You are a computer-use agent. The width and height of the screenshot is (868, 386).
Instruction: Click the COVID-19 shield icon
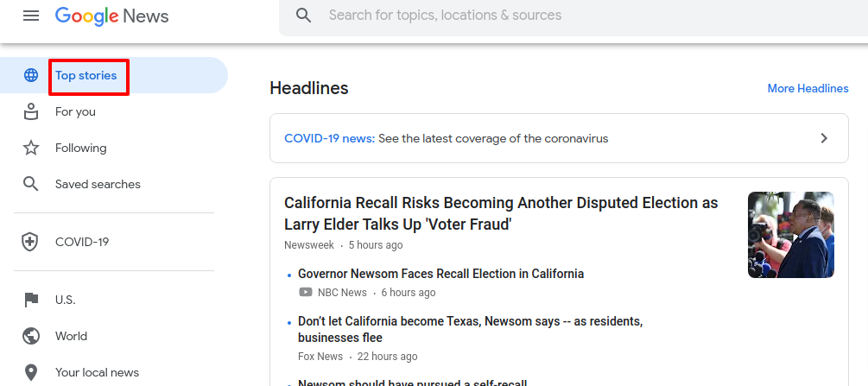[x=30, y=242]
